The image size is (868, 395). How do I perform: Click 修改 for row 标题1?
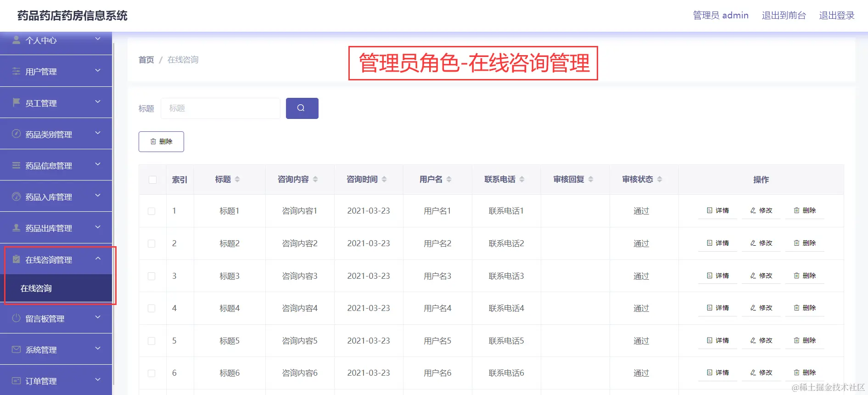coord(761,211)
